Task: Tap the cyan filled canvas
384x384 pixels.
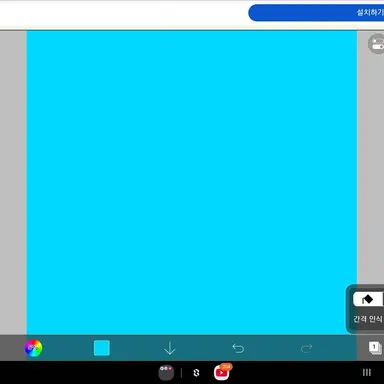Action: pos(192,182)
